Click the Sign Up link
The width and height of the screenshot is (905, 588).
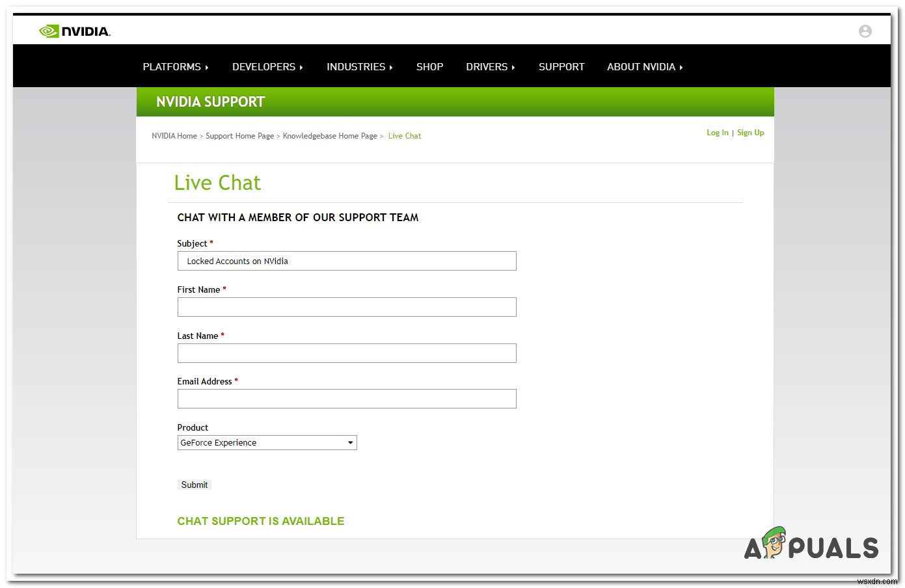(x=751, y=133)
